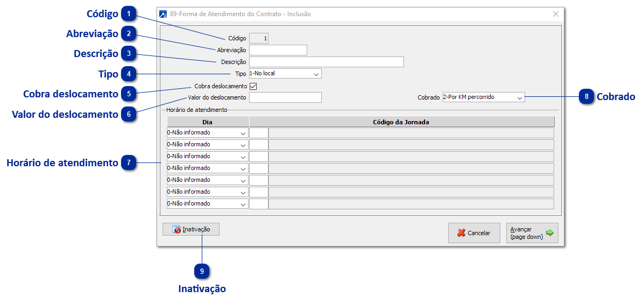Click the Cancelar button

pyautogui.click(x=474, y=233)
